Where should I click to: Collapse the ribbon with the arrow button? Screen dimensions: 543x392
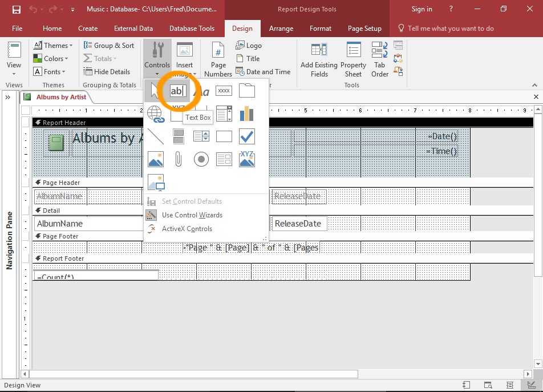(534, 85)
